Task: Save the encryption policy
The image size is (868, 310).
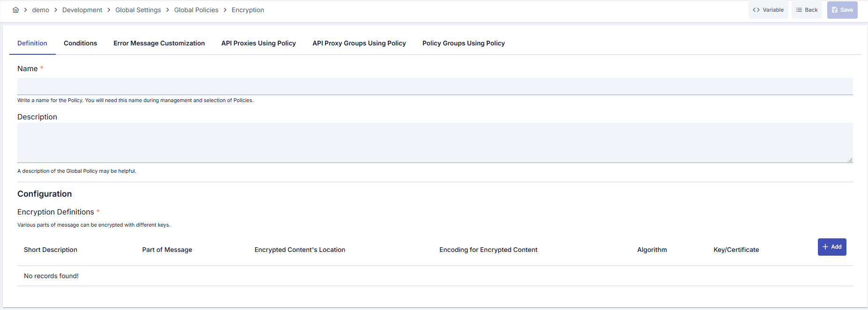Action: 842,10
